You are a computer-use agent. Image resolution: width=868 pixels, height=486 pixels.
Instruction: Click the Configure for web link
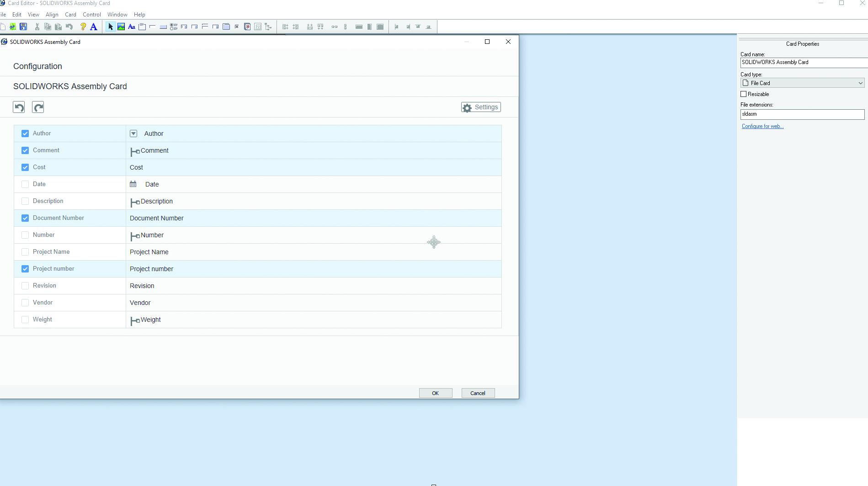click(762, 126)
